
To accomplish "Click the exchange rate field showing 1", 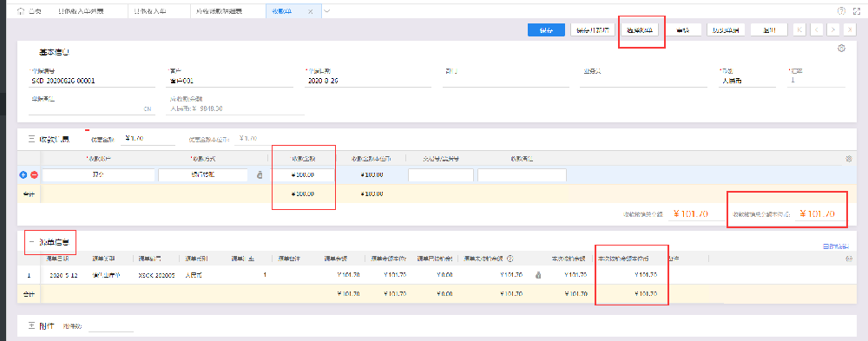I will (x=817, y=81).
